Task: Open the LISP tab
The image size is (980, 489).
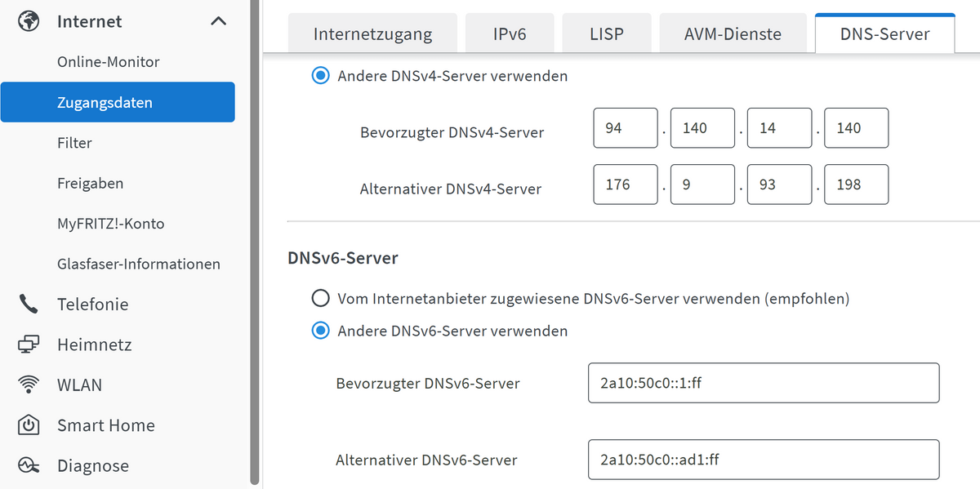Action: [606, 34]
